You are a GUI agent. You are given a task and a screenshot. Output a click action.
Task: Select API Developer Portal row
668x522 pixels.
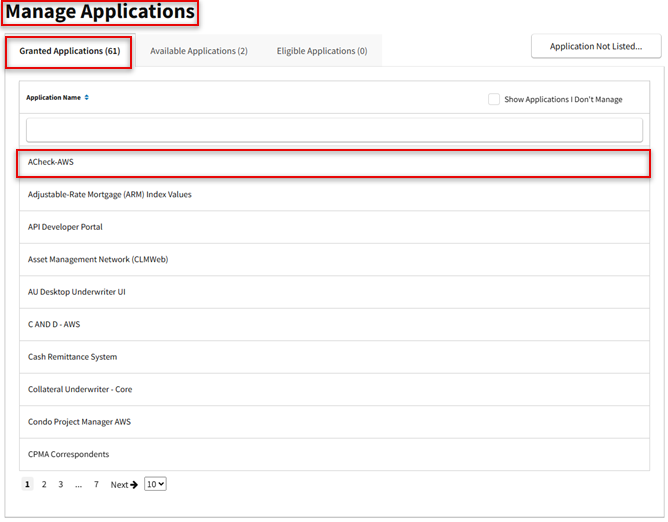(334, 227)
